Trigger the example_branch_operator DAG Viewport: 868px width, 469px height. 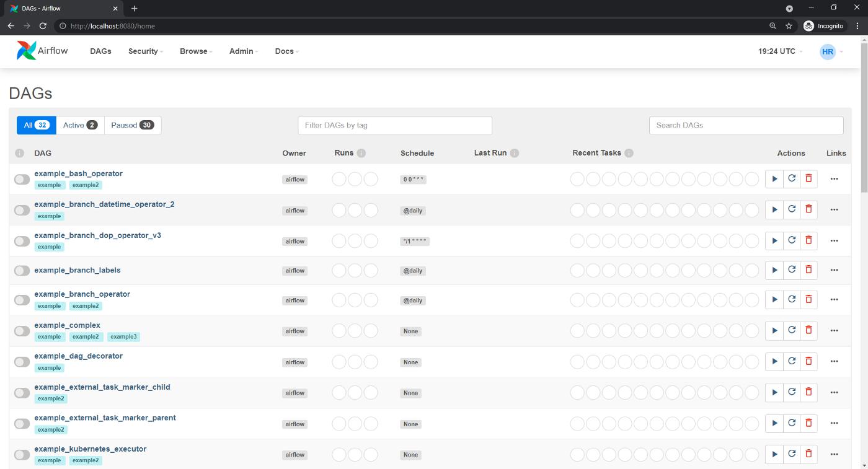point(774,299)
